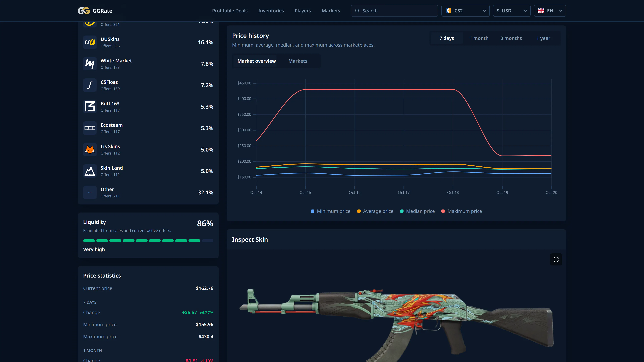Click in the Search input field

coord(394,11)
